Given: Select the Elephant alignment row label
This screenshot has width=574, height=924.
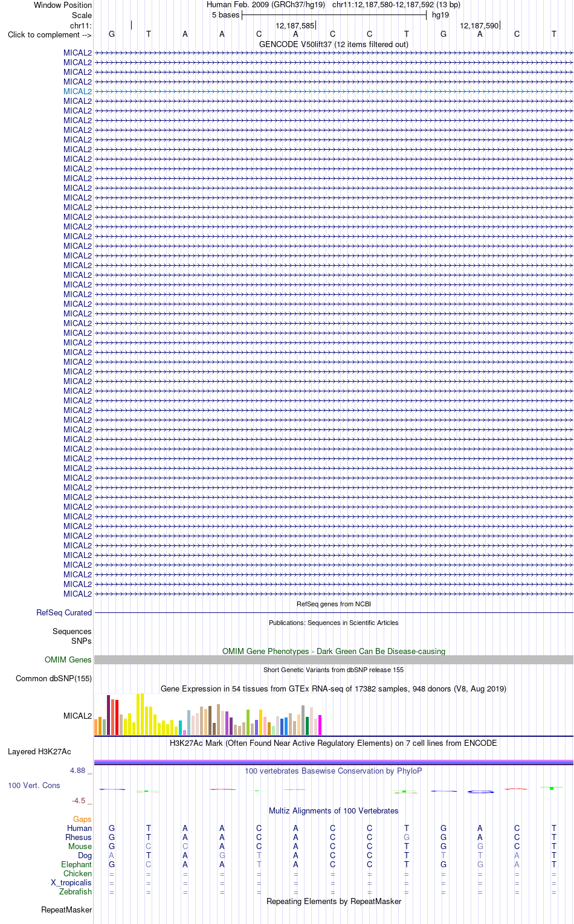Looking at the screenshot, I should tap(77, 864).
